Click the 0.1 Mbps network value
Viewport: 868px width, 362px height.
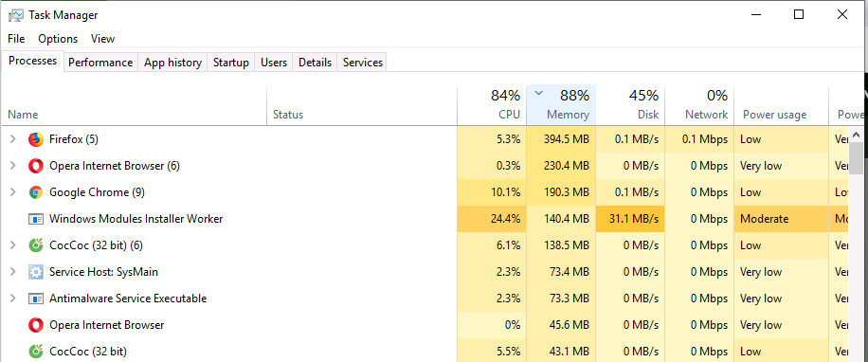(x=705, y=139)
